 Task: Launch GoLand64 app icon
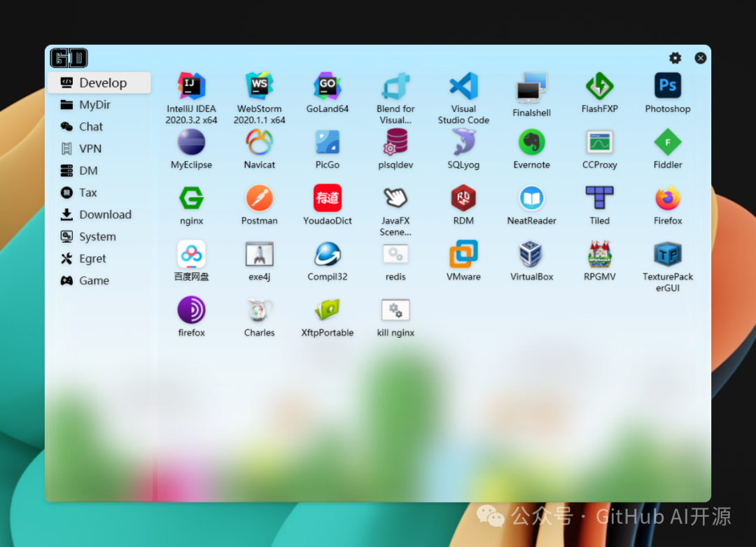(328, 86)
